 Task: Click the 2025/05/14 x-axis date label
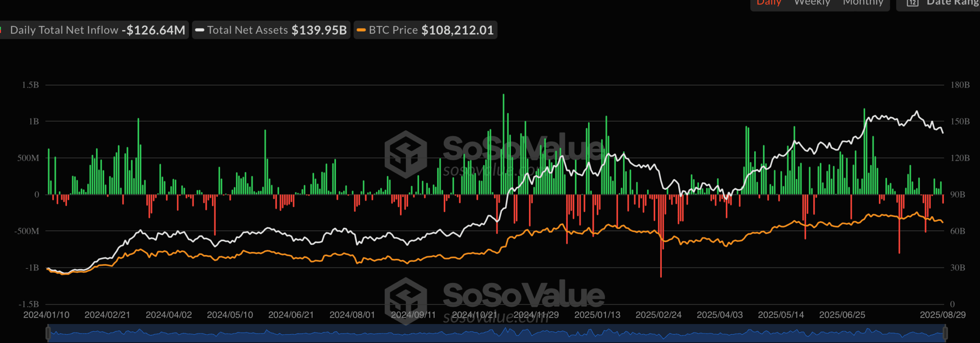pyautogui.click(x=781, y=315)
